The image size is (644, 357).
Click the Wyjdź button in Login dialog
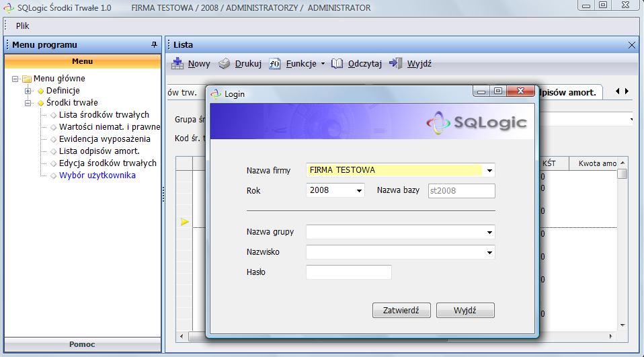coord(465,310)
